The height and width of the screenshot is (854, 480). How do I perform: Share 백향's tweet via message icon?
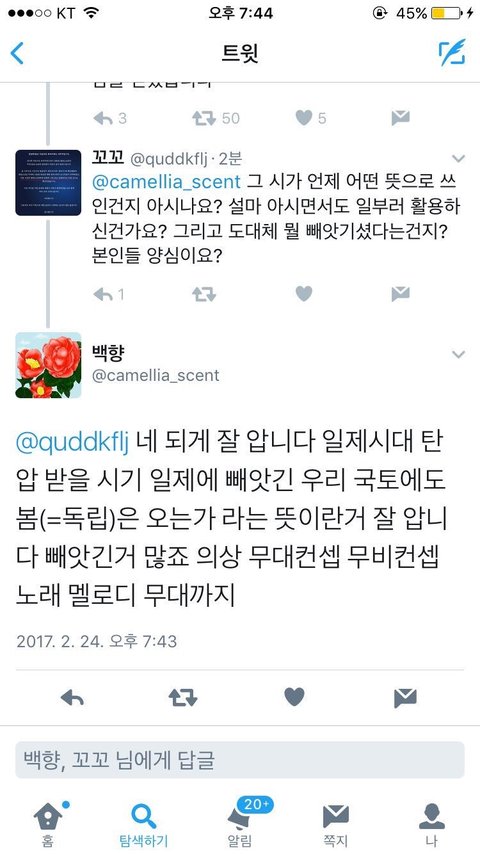pos(405,698)
